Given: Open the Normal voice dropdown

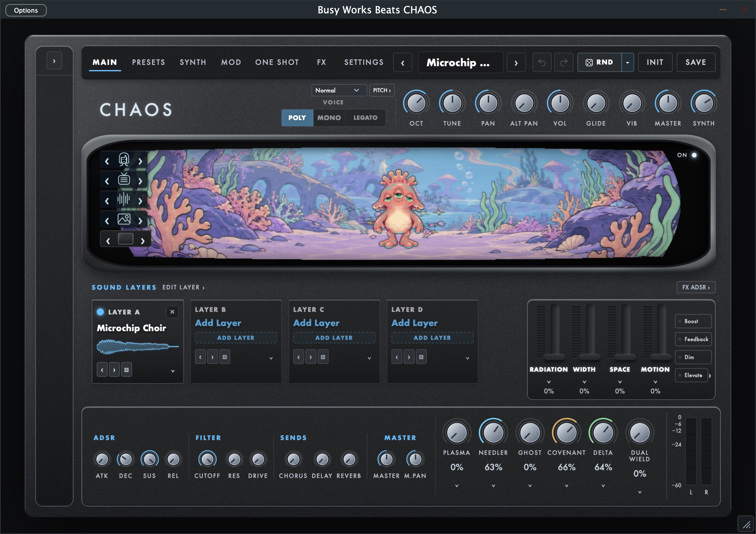Looking at the screenshot, I should click(x=339, y=90).
